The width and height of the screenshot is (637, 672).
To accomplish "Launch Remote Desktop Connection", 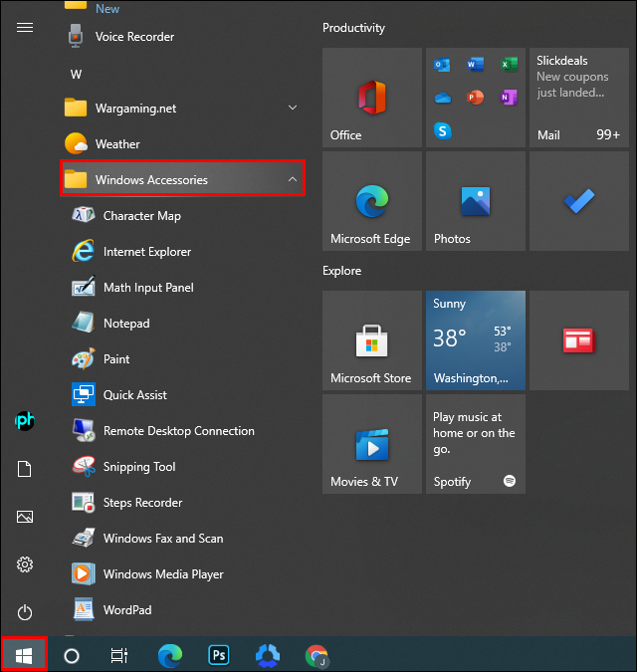I will 182,431.
